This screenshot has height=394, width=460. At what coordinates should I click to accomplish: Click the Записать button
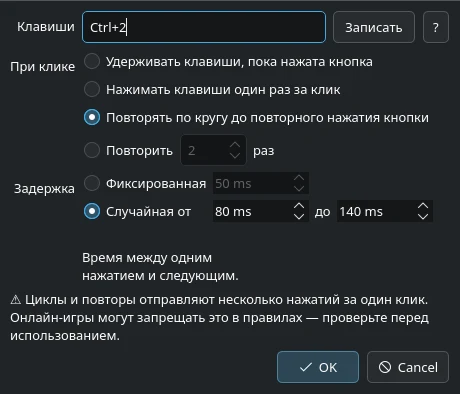[374, 27]
